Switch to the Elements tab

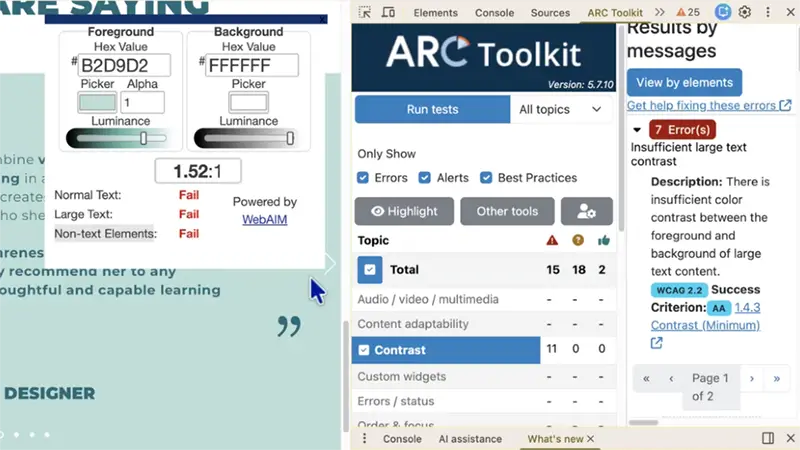(x=435, y=12)
